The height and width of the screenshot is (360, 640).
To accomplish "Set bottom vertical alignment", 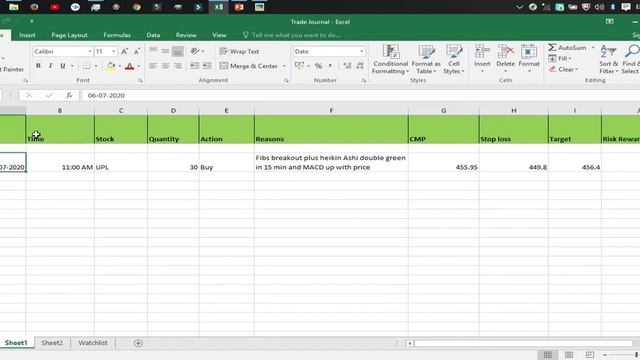I will 178,51.
